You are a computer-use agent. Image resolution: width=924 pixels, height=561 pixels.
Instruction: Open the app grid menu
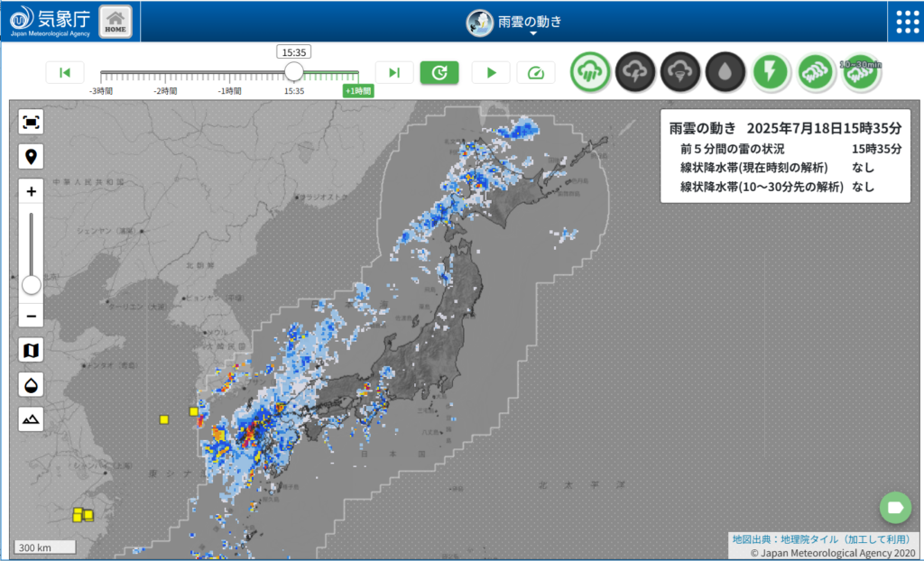tap(905, 22)
